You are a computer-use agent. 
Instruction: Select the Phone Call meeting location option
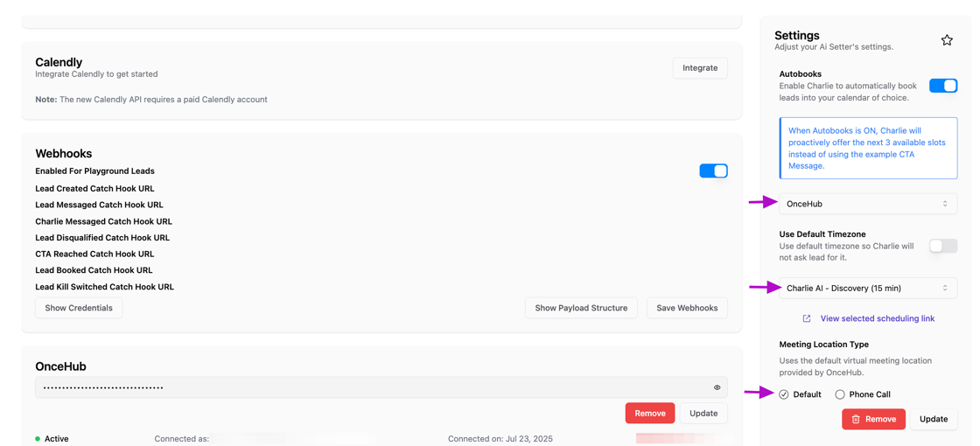coord(840,394)
